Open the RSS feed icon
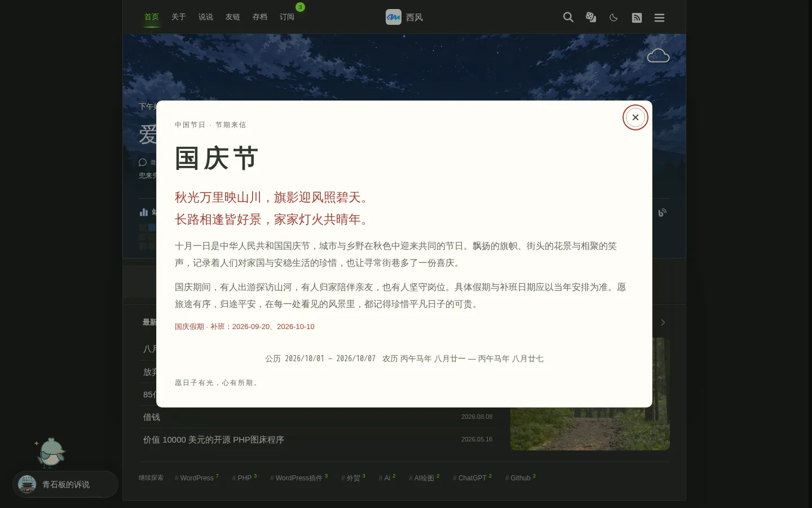The height and width of the screenshot is (508, 812). click(x=637, y=17)
